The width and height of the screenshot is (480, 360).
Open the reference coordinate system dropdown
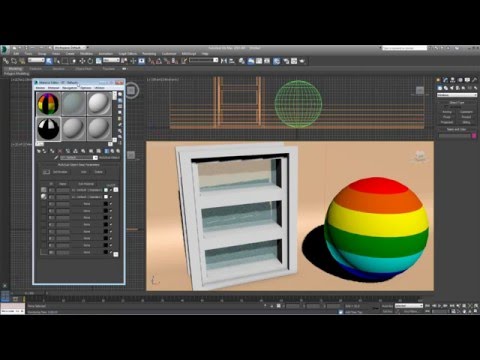click(x=111, y=60)
